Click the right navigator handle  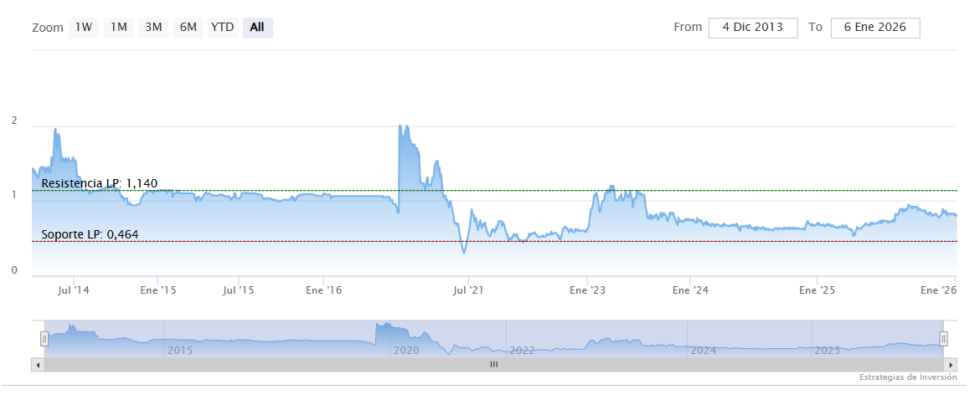pyautogui.click(x=944, y=339)
